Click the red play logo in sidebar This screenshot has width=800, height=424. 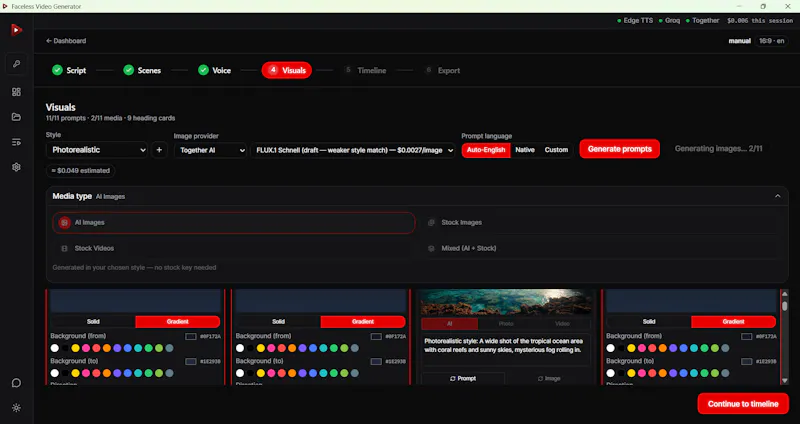tap(16, 30)
